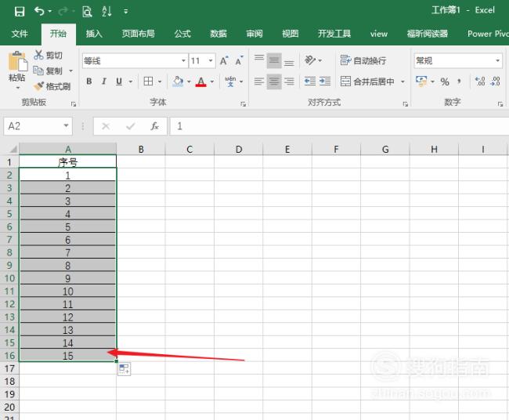Toggle Bold formatting

[x=89, y=81]
